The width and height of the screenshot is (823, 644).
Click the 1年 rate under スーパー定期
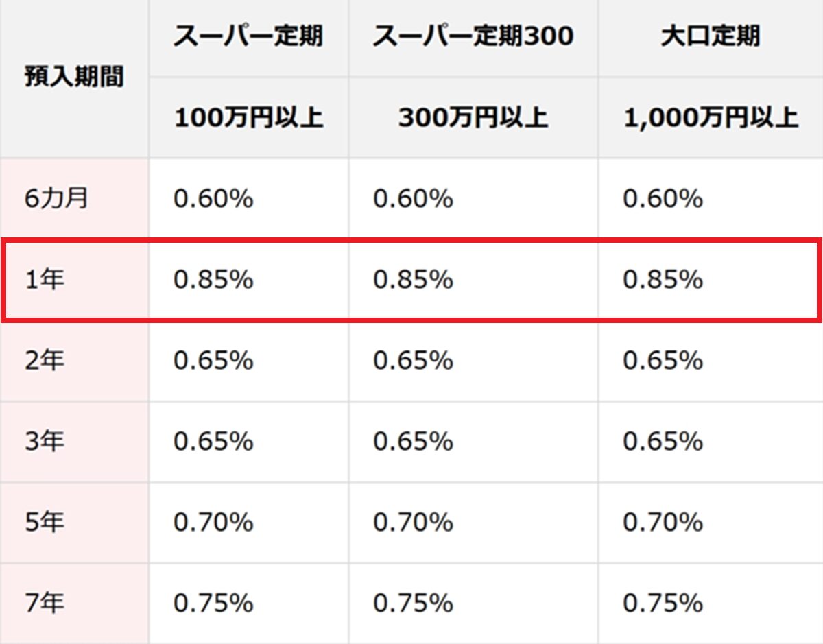point(213,280)
